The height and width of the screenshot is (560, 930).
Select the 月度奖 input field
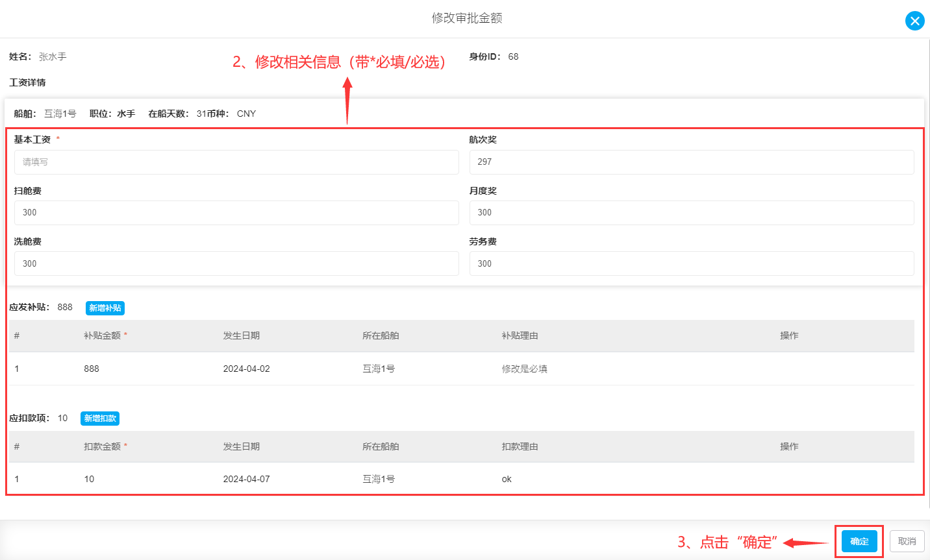692,213
